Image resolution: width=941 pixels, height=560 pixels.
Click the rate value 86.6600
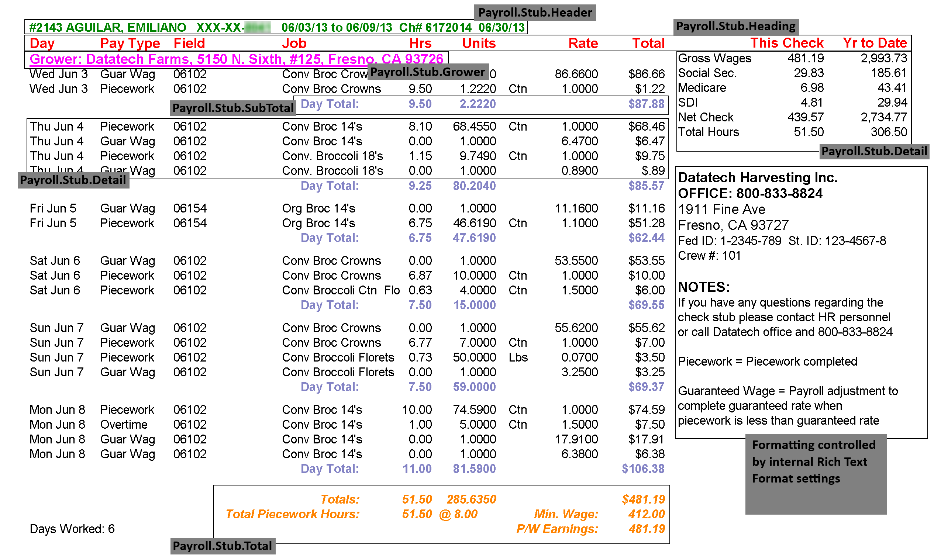[x=576, y=74]
